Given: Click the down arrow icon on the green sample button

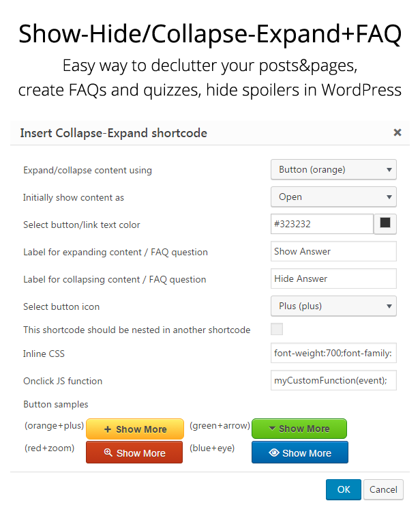Looking at the screenshot, I should [272, 429].
